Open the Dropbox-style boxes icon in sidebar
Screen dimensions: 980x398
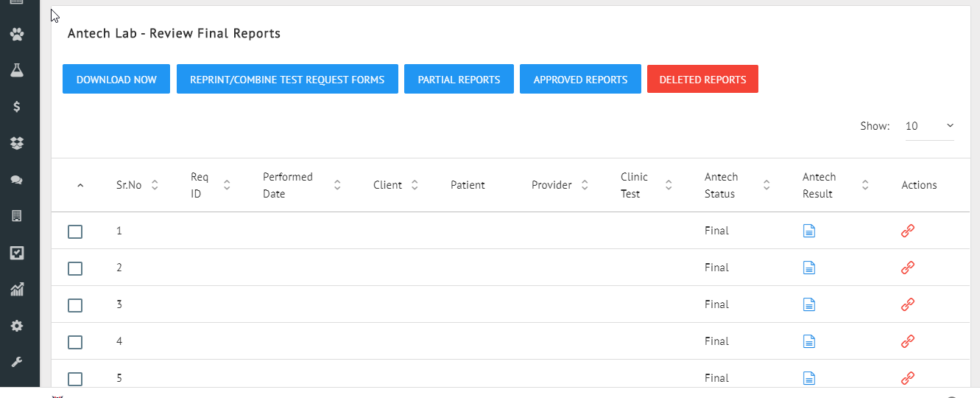click(x=16, y=143)
